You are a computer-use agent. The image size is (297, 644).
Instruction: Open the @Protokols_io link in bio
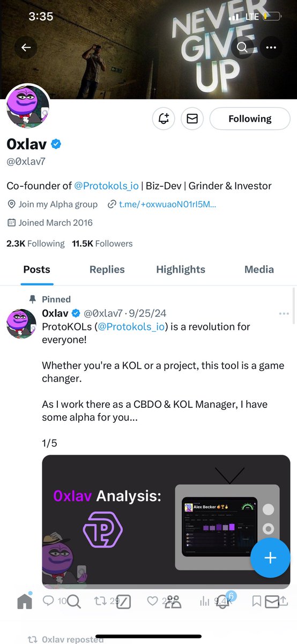pyautogui.click(x=106, y=186)
